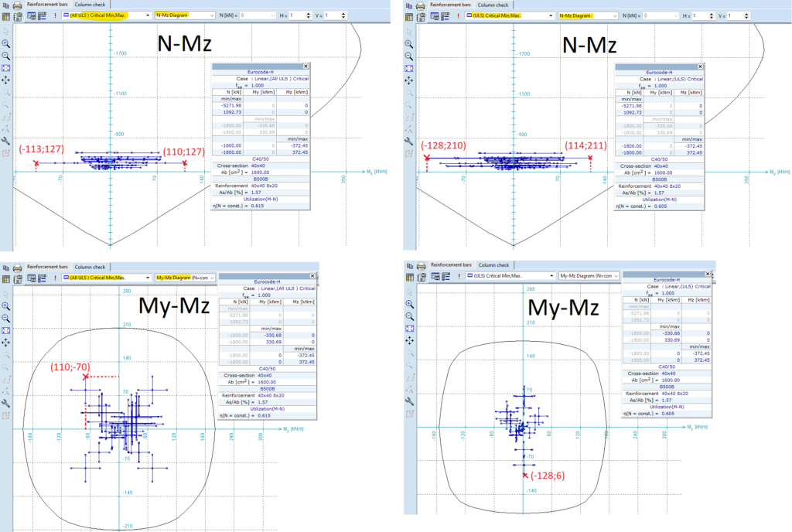Toggle display parameters icon in All ULS N-Mz panel
The image size is (792, 532).
click(x=31, y=16)
